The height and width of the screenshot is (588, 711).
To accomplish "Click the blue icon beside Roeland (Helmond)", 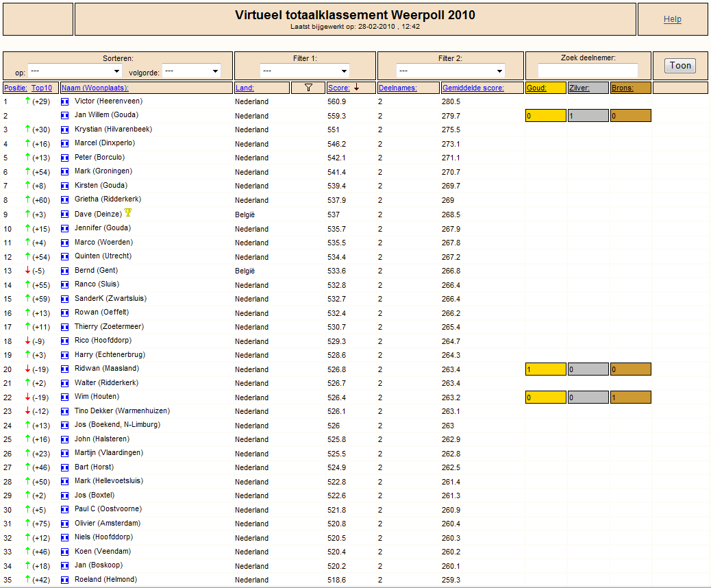I will (65, 580).
